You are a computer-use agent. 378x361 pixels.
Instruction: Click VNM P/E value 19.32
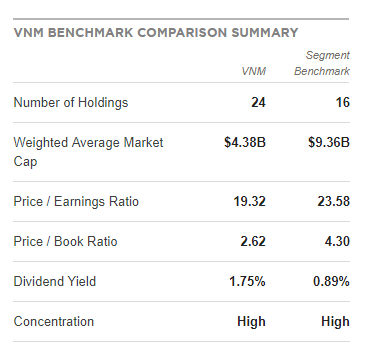tap(249, 201)
